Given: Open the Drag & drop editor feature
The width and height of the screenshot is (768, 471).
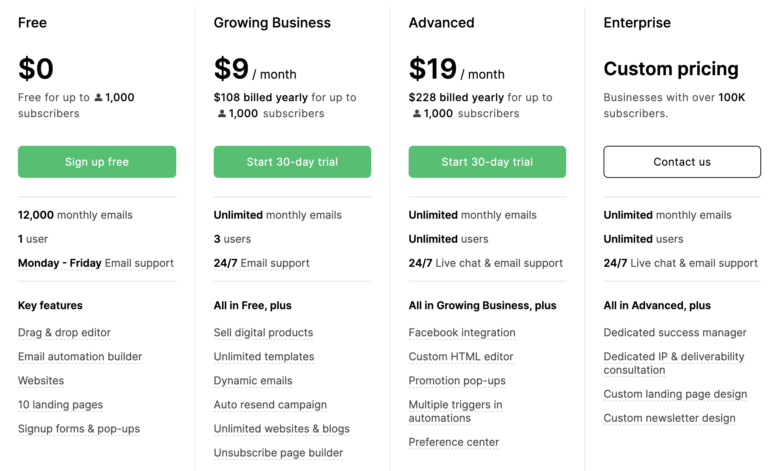Looking at the screenshot, I should (64, 333).
